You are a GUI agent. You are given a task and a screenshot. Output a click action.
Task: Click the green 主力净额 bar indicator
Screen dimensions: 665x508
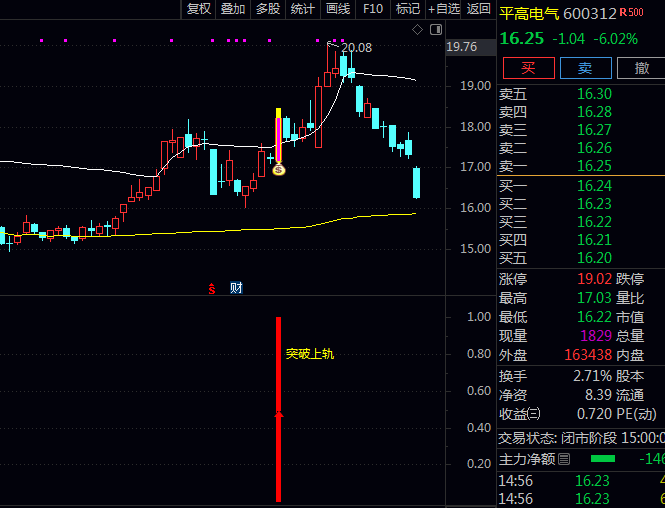(x=603, y=459)
